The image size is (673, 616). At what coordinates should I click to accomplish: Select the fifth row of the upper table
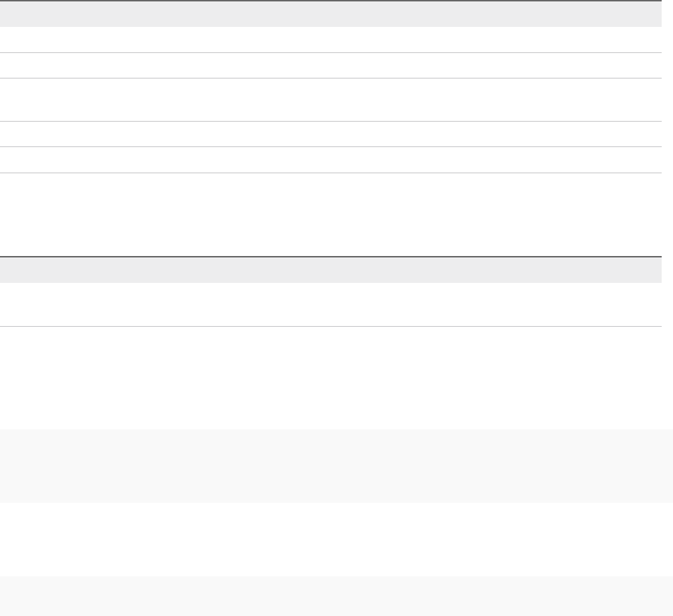pyautogui.click(x=331, y=160)
